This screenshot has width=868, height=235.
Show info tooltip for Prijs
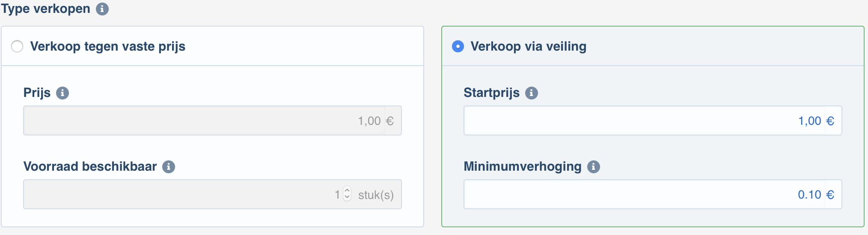(x=62, y=93)
